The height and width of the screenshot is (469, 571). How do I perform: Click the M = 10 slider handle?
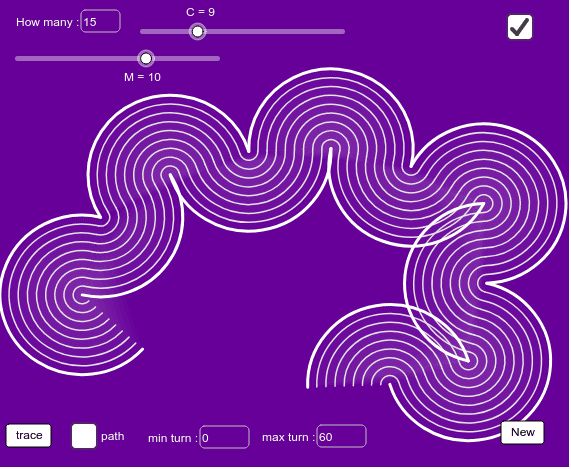(x=146, y=58)
